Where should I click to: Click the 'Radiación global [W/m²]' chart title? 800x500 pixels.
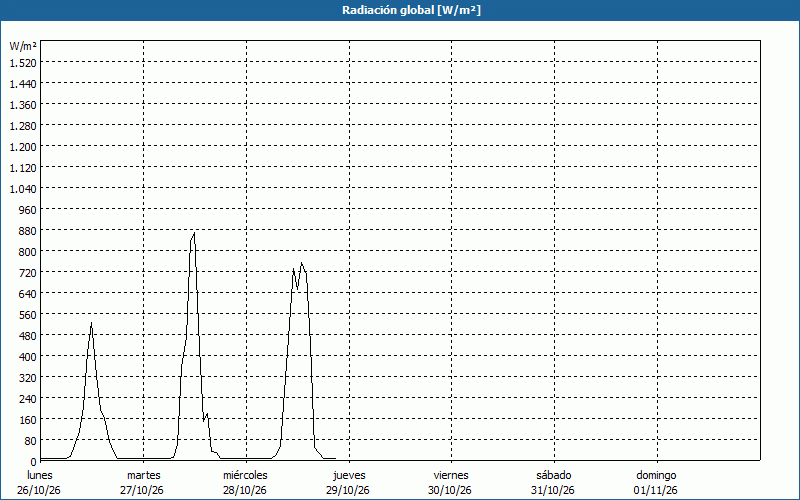411,10
